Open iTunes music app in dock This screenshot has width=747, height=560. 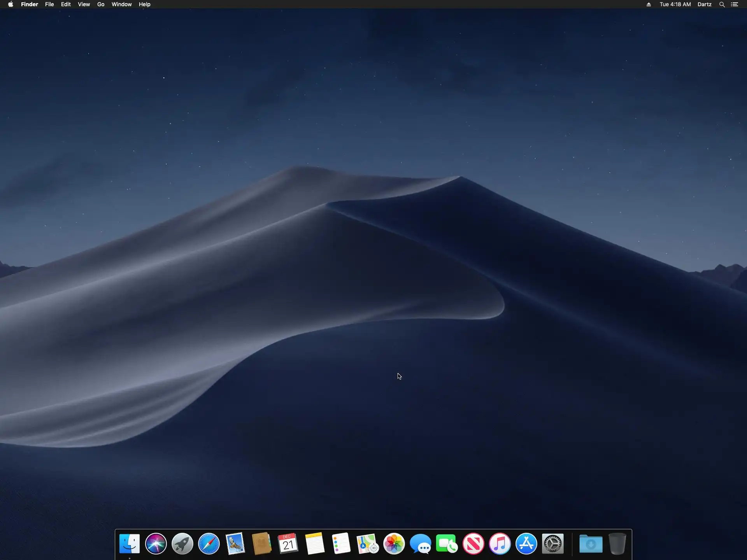coord(500,543)
